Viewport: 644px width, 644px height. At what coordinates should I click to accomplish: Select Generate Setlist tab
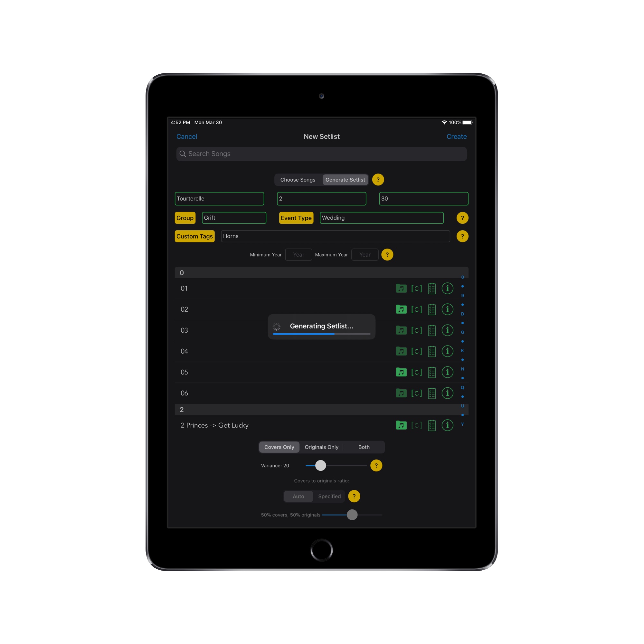[346, 180]
